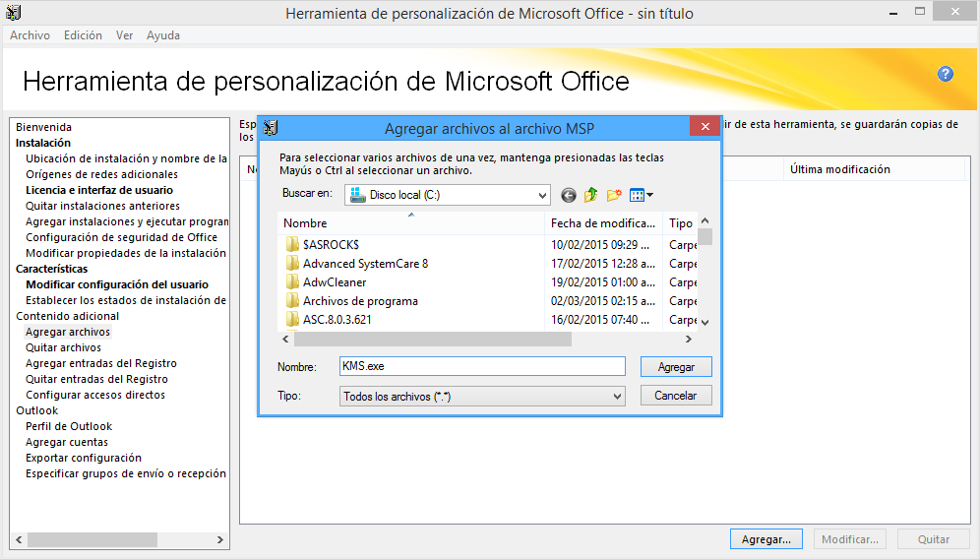980x560 pixels.
Task: Click the Última modificación column header
Action: tap(875, 169)
